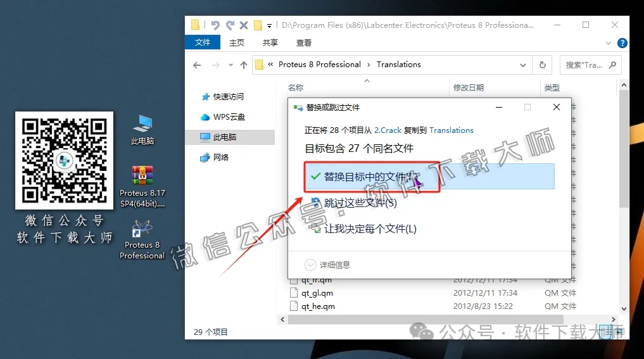Go forward with the right arrow
644x359 pixels.
(216, 65)
